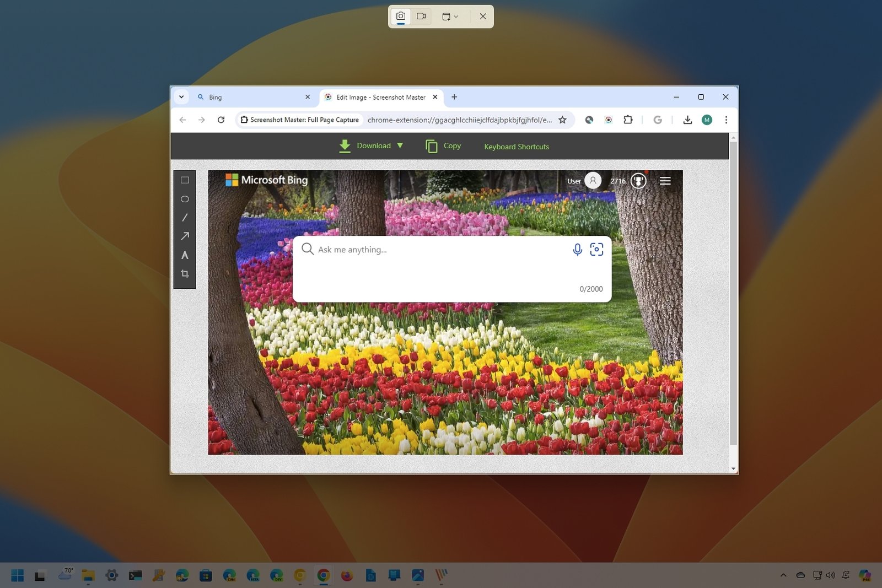The height and width of the screenshot is (588, 882).
Task: Open Firefox from the taskbar
Action: pos(346,575)
